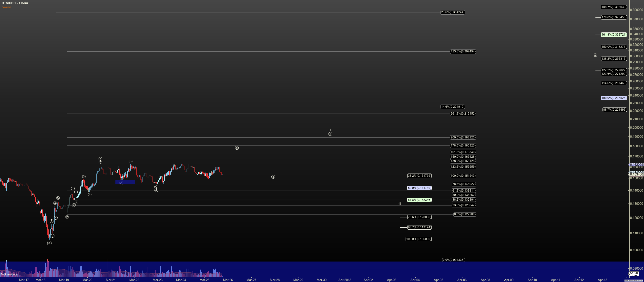This screenshot has width=644, height=282.
Task: Select the green 161.8%(0.338721) extension label
Action: coord(614,35)
